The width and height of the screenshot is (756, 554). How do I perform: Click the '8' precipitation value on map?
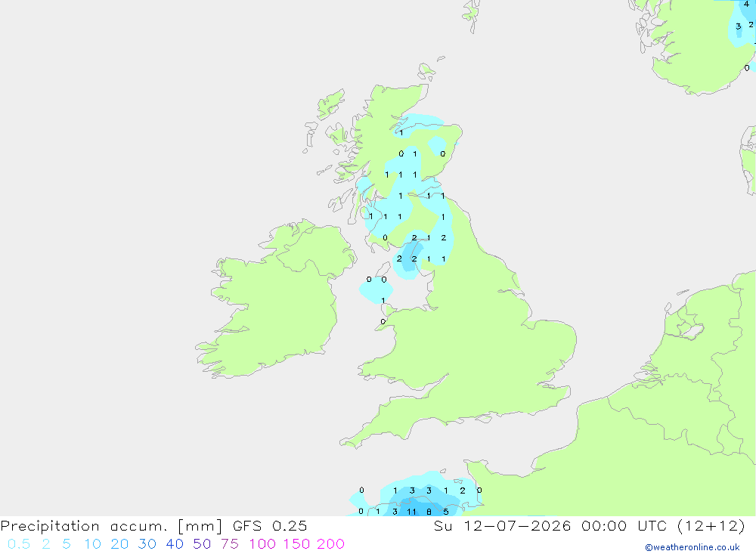click(429, 512)
